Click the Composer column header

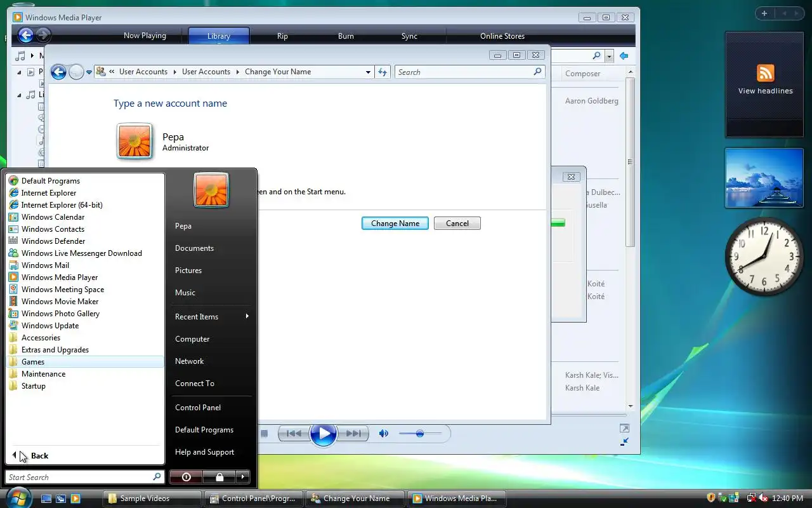click(583, 74)
